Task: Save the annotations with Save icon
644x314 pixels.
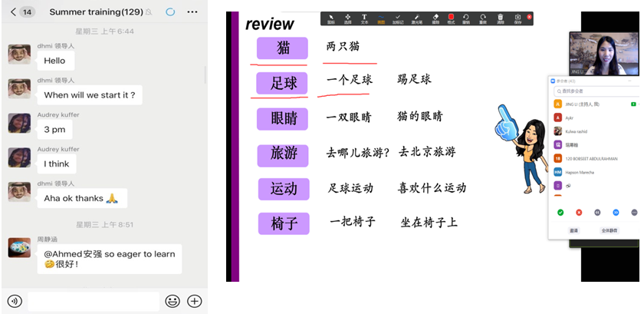Action: pos(518,17)
